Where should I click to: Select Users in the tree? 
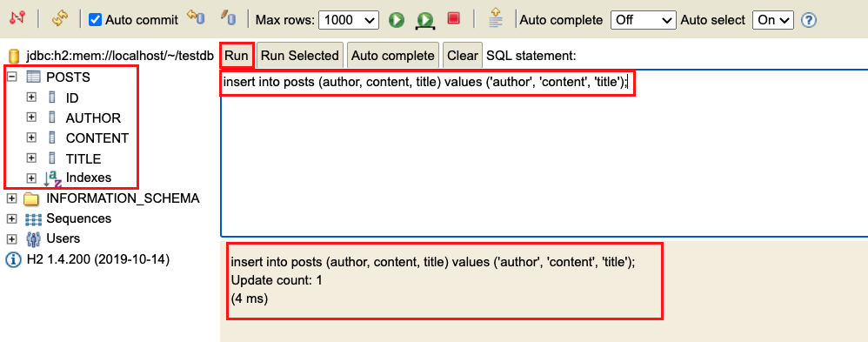pyautogui.click(x=63, y=238)
